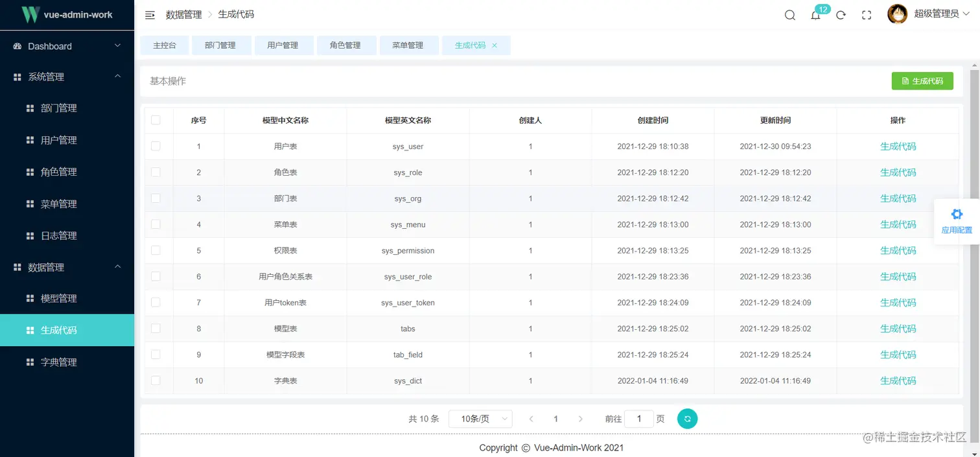Click the grid icon beside 菜单管理
This screenshot has height=457, width=980.
(x=30, y=204)
